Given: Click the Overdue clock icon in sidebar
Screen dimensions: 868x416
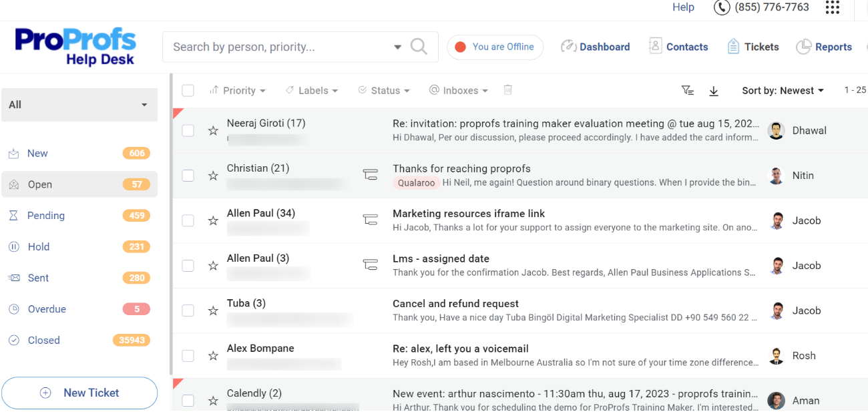Looking at the screenshot, I should pyautogui.click(x=13, y=308).
